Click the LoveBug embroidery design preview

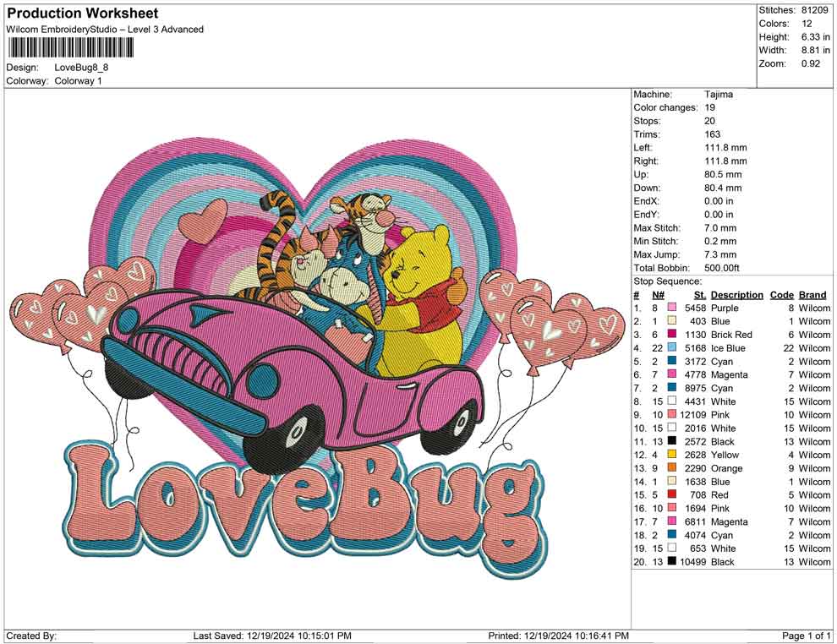(317, 357)
